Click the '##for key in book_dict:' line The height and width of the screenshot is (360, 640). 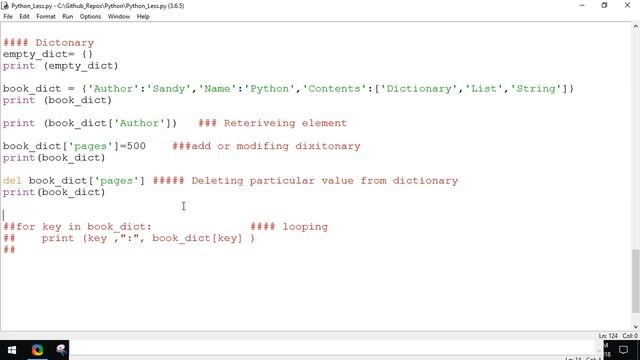pyautogui.click(x=77, y=227)
